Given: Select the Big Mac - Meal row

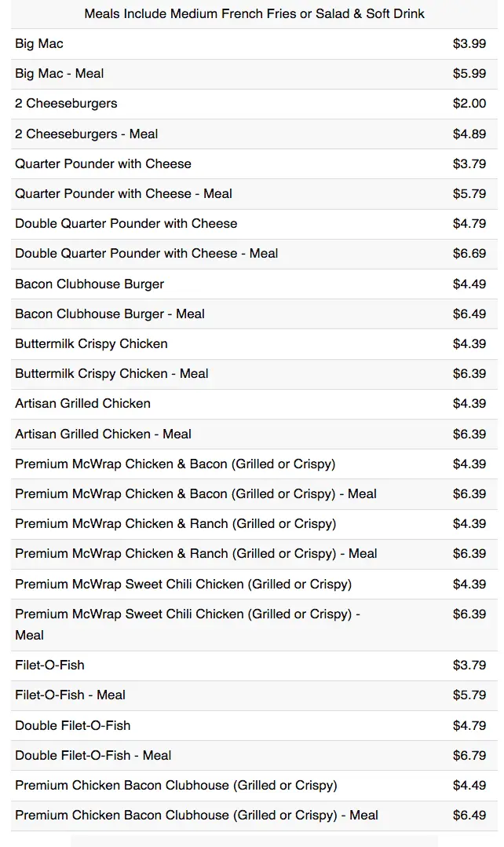Looking at the screenshot, I should (x=60, y=74).
